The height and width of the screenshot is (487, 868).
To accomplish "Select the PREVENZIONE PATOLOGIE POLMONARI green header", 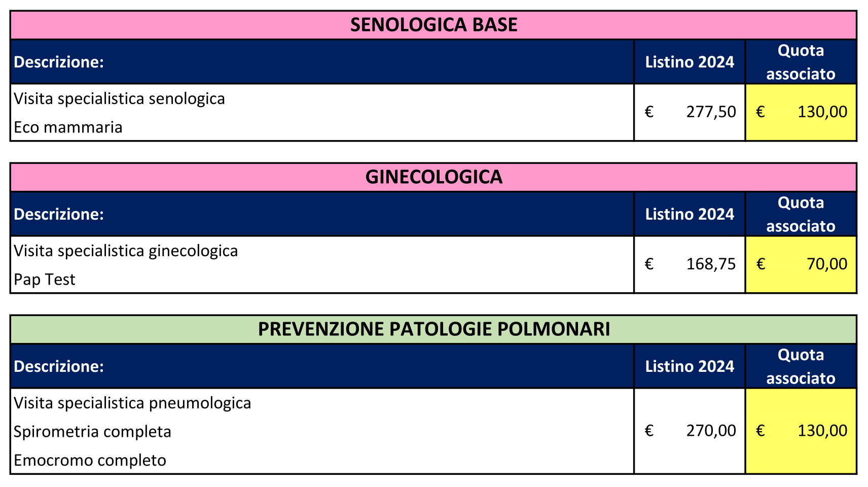I will click(433, 329).
